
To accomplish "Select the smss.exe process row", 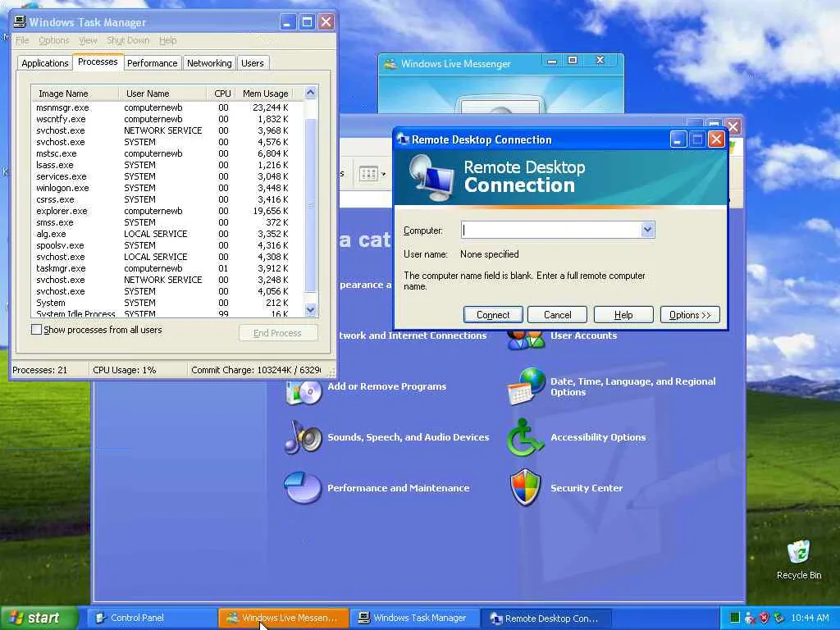I will click(167, 222).
